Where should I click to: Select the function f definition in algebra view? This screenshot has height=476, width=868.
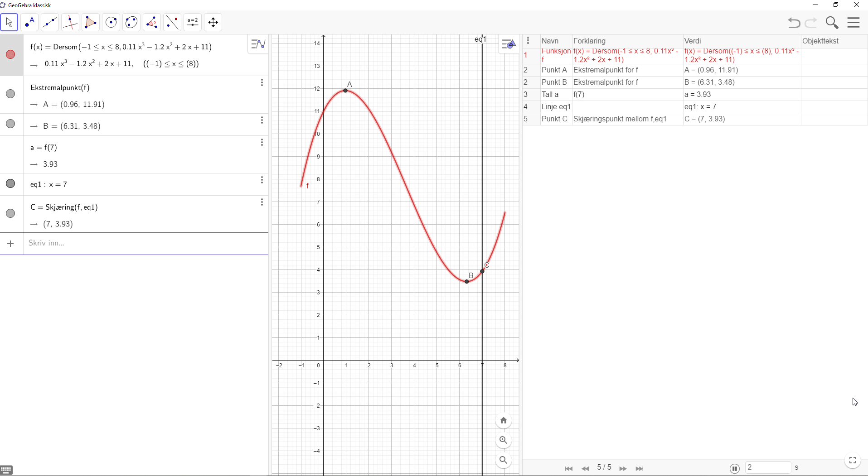[121, 47]
